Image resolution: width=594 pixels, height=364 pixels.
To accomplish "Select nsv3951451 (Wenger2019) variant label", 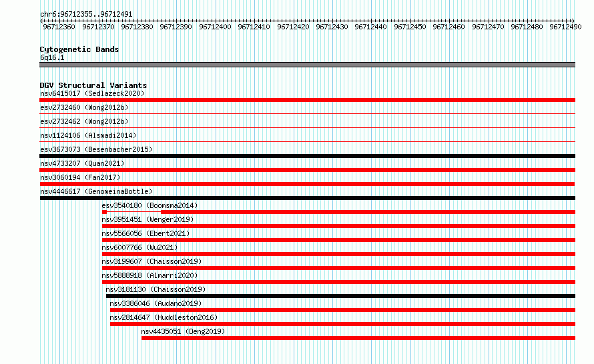I will 147,219.
